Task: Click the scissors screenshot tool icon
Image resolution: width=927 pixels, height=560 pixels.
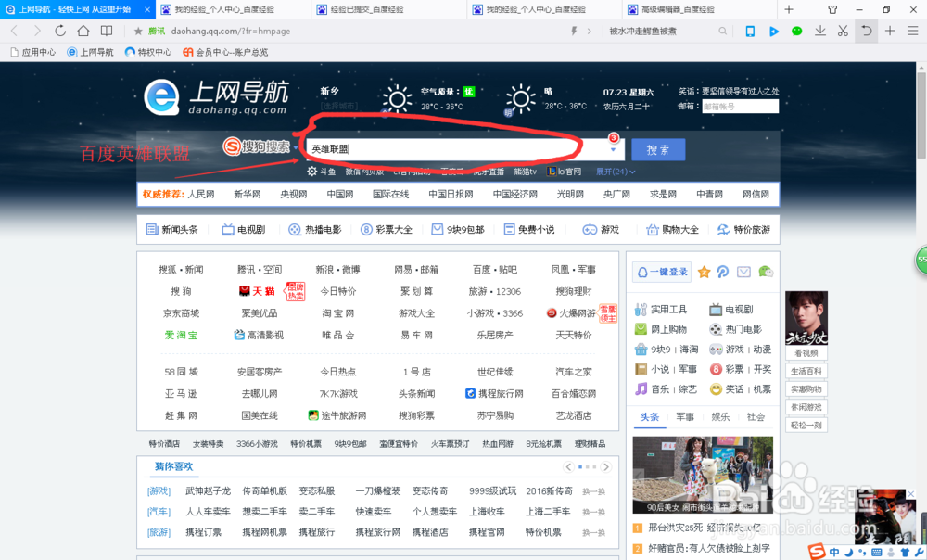Action: 843,31
